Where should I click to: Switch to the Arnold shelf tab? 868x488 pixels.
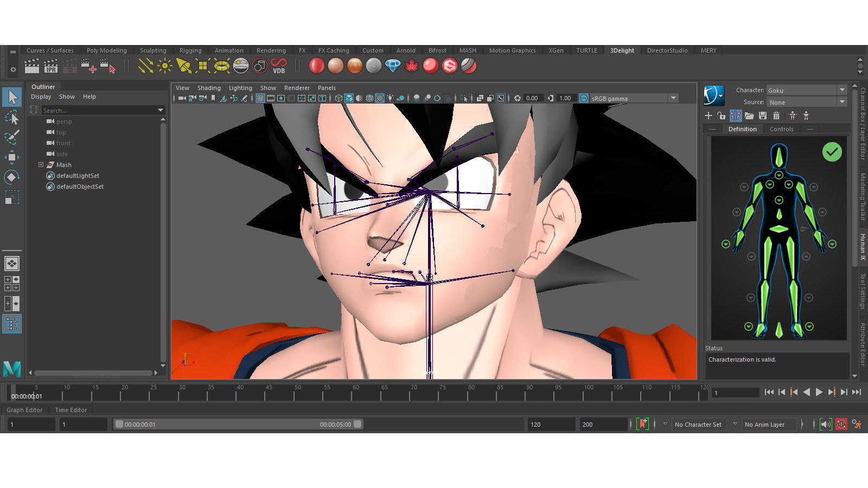406,50
